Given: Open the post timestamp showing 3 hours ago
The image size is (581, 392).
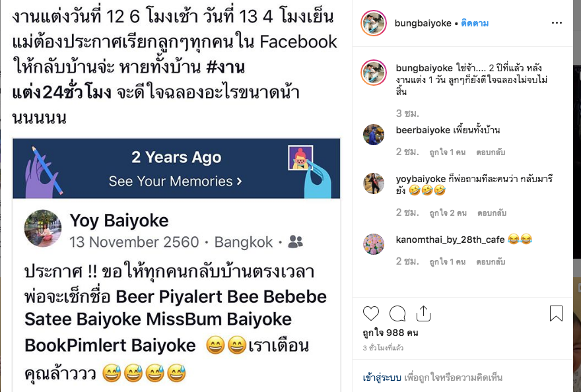Looking at the screenshot, I should coord(383,348).
